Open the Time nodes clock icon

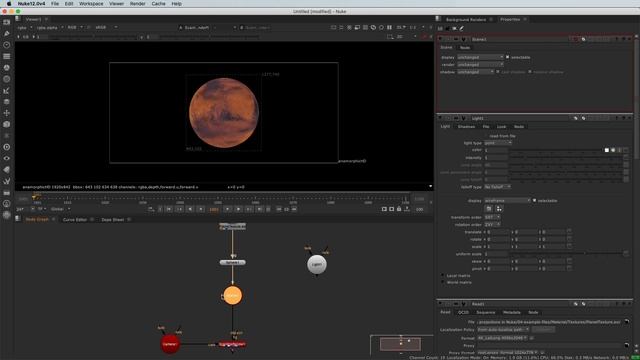7,45
